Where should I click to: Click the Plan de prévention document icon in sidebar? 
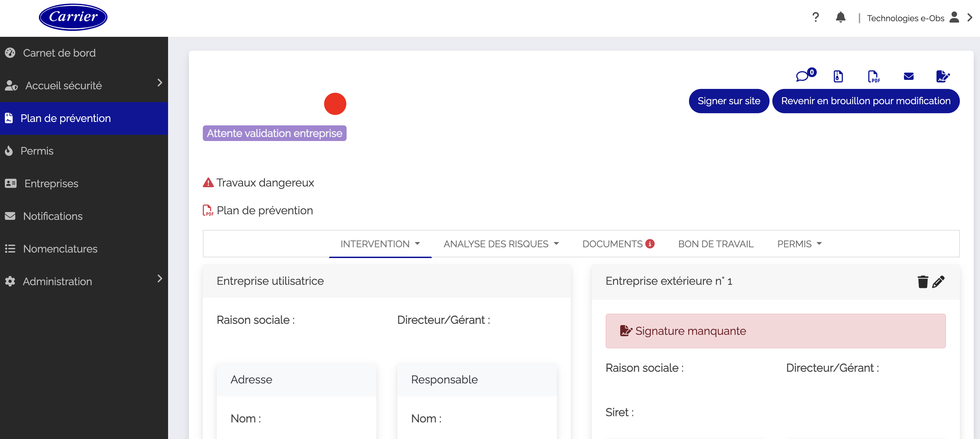9,118
